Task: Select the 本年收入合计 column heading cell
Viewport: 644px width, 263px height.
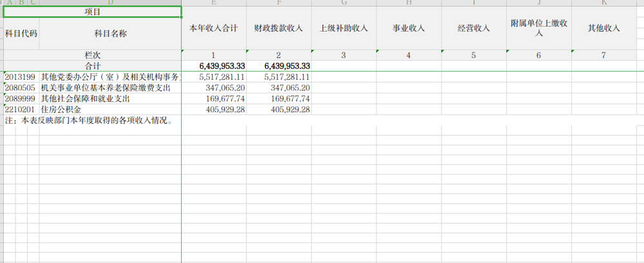Action: [213, 28]
